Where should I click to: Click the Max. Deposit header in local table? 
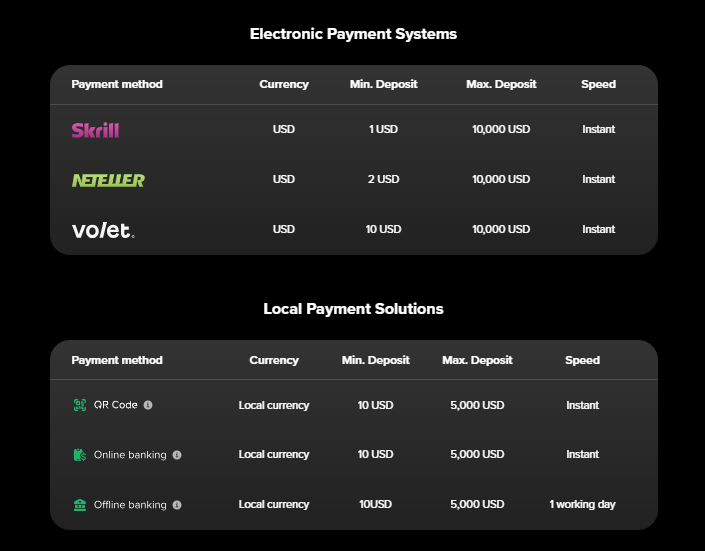[477, 360]
